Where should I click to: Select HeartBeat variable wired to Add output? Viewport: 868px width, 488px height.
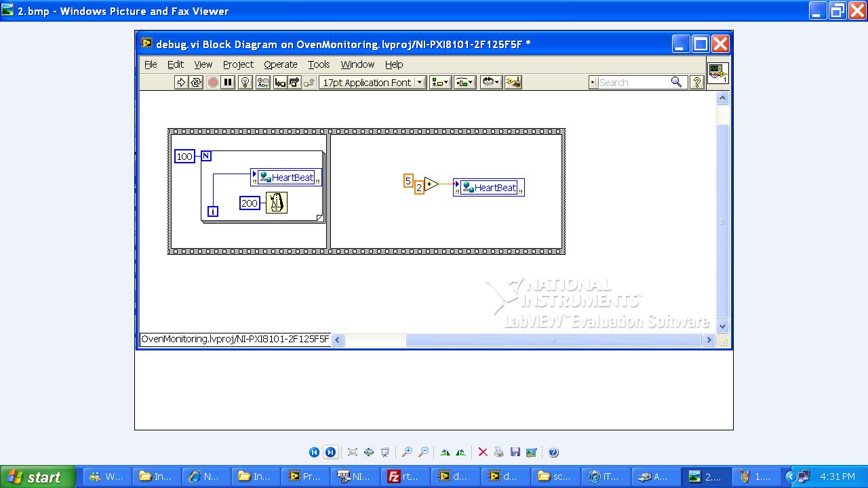pyautogui.click(x=488, y=188)
